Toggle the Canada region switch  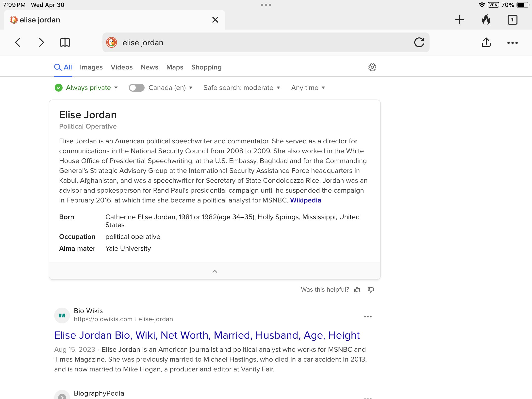[x=137, y=88]
